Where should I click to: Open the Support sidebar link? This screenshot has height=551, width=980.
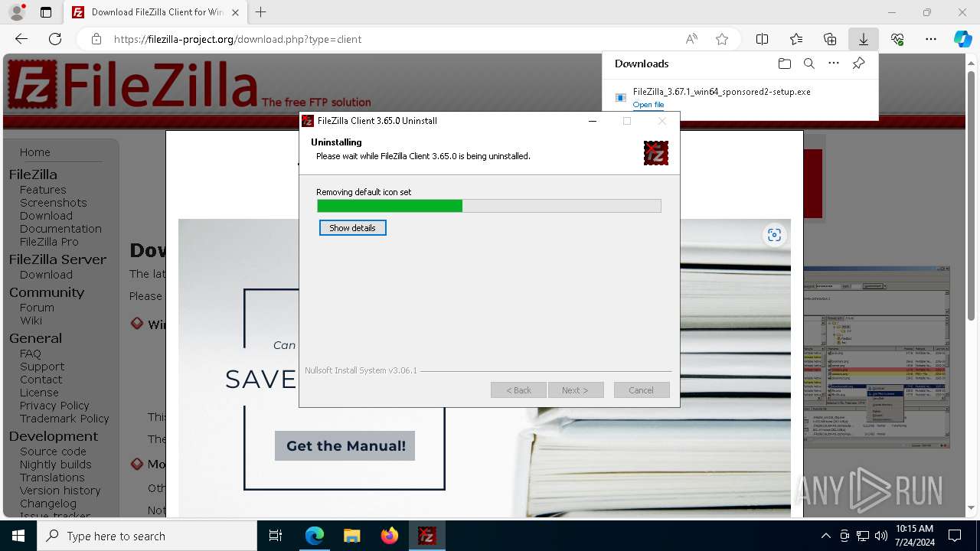point(42,367)
